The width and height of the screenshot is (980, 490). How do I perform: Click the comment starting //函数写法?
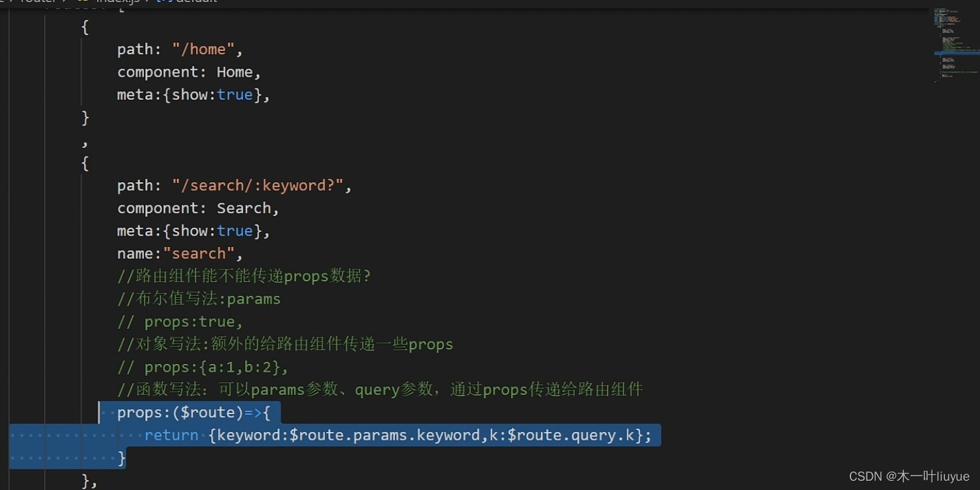[x=380, y=390]
